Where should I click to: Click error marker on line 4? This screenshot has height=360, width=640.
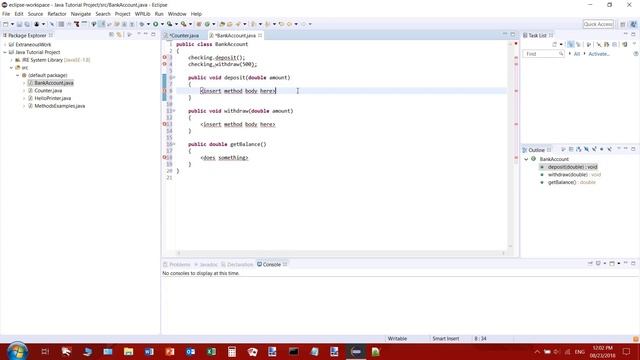pyautogui.click(x=164, y=64)
